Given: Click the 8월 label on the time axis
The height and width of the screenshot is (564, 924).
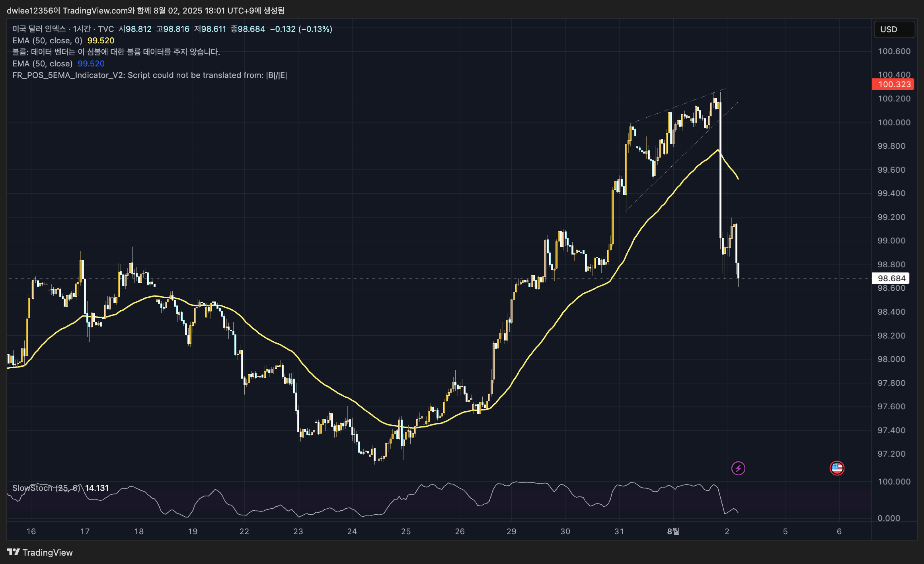Looking at the screenshot, I should (673, 531).
